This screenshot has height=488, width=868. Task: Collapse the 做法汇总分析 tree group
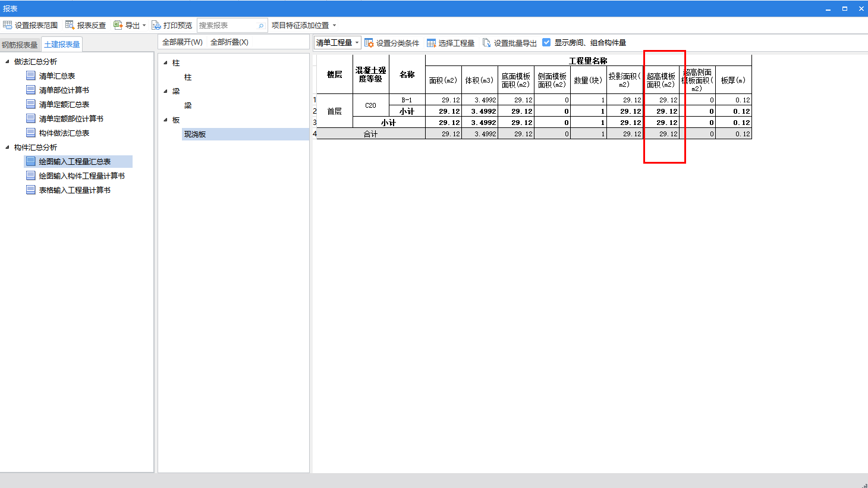7,61
